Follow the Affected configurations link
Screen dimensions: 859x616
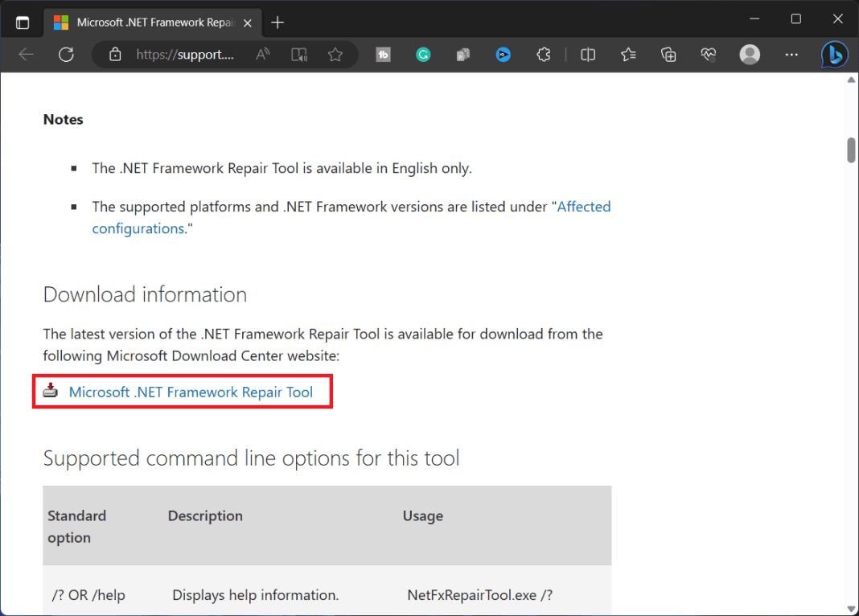click(x=584, y=207)
